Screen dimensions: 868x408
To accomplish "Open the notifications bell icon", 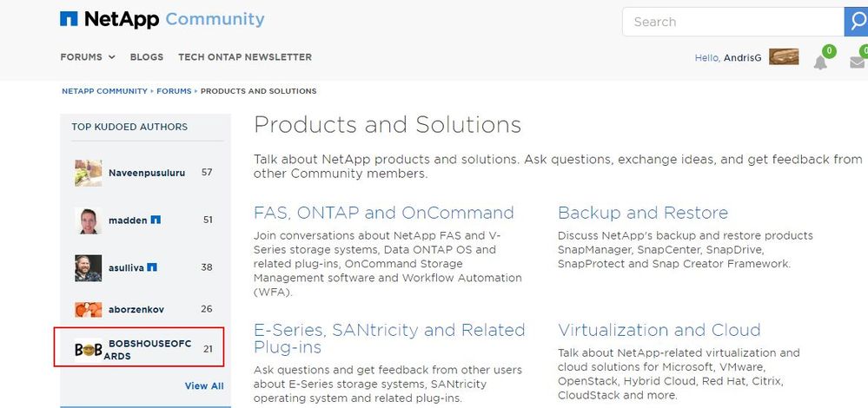I will click(x=820, y=62).
